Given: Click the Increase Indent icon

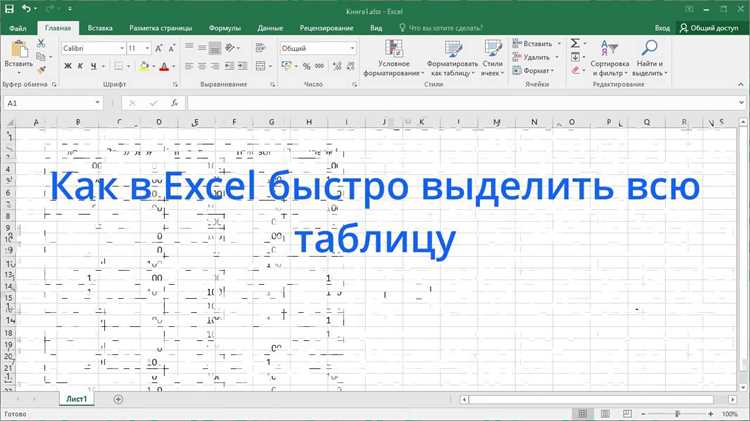Looking at the screenshot, I should [243, 66].
